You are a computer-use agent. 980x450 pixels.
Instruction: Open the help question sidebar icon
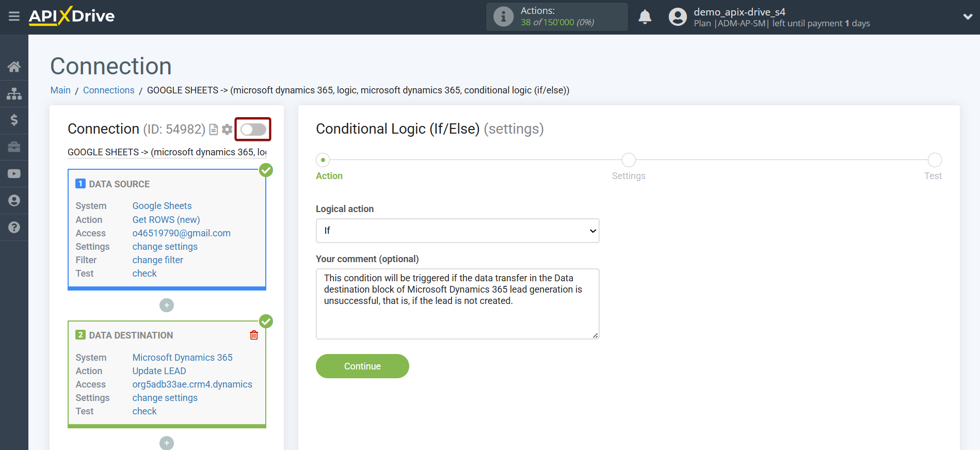(14, 228)
